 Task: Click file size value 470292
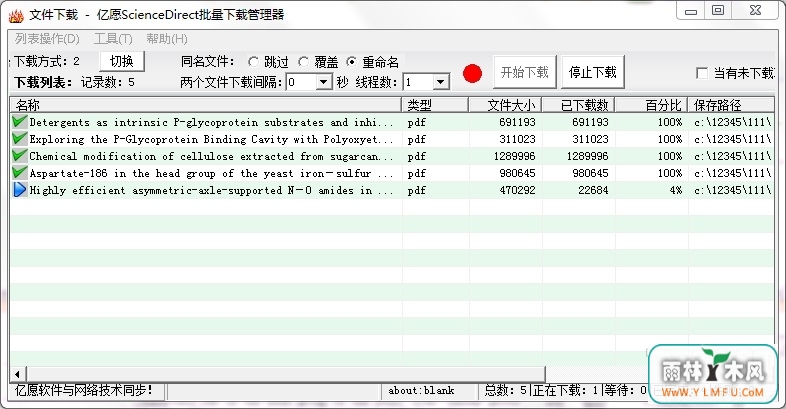(x=517, y=190)
